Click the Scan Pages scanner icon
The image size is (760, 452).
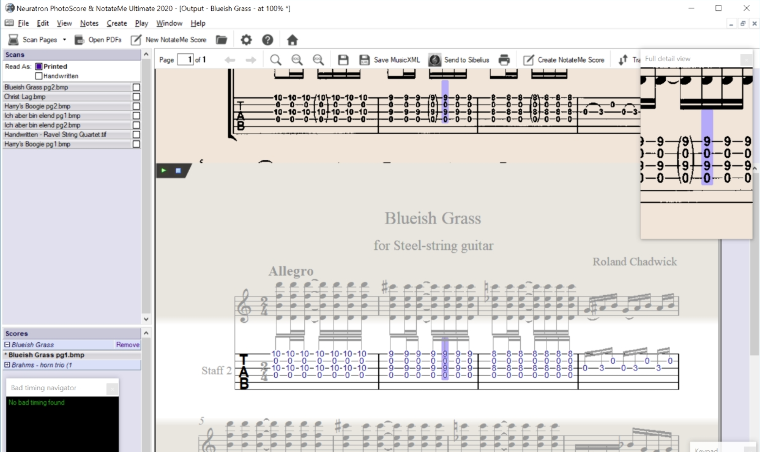pos(14,40)
